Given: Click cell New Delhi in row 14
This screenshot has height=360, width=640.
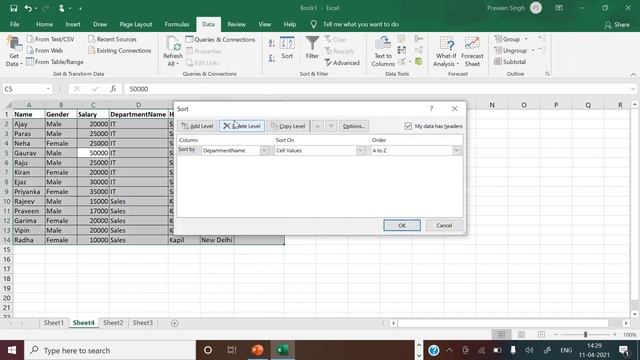Looking at the screenshot, I should pos(217,240).
